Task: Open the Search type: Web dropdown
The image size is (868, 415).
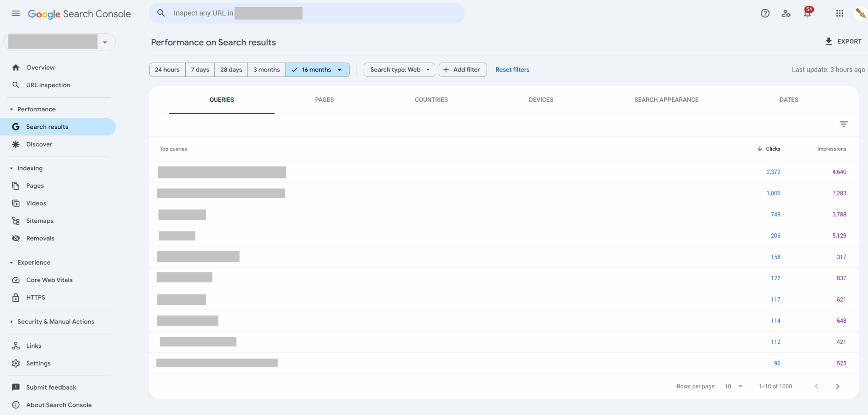Action: click(399, 69)
